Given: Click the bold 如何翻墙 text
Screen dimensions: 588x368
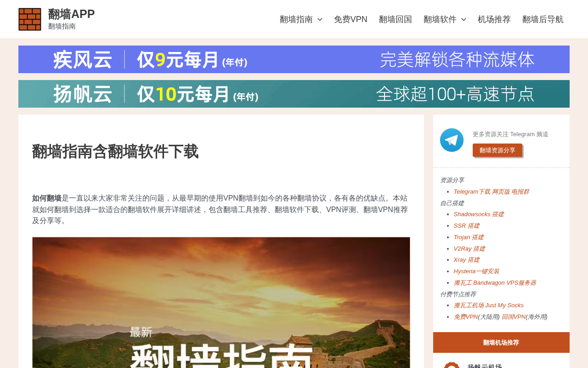Looking at the screenshot, I should coord(47,198).
